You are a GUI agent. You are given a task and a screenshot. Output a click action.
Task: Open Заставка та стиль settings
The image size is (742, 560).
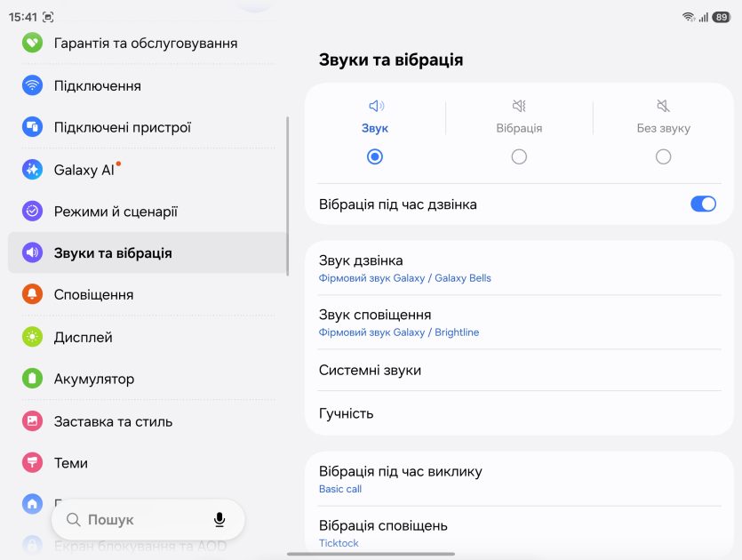148,420
